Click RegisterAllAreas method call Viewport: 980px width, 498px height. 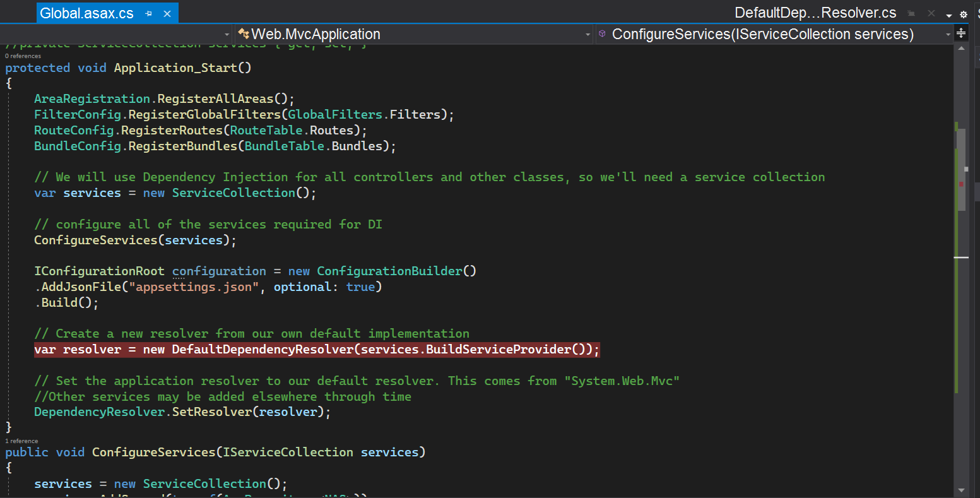[x=215, y=99]
